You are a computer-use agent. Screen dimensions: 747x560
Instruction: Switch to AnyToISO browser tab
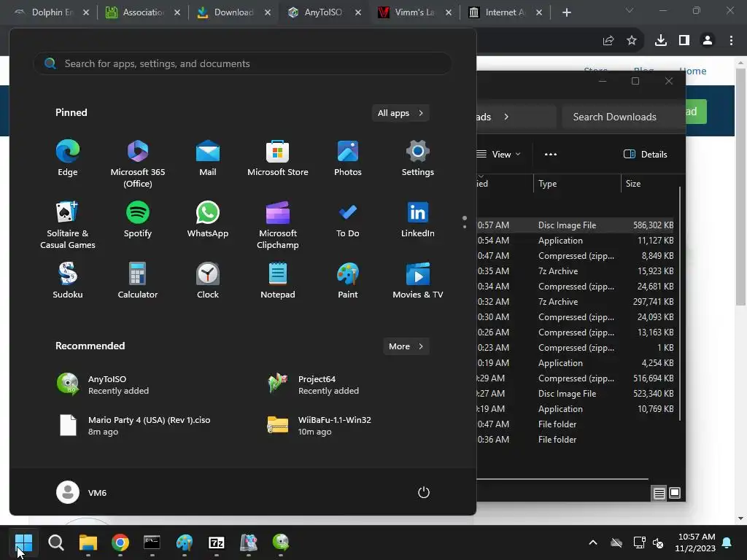(x=324, y=12)
